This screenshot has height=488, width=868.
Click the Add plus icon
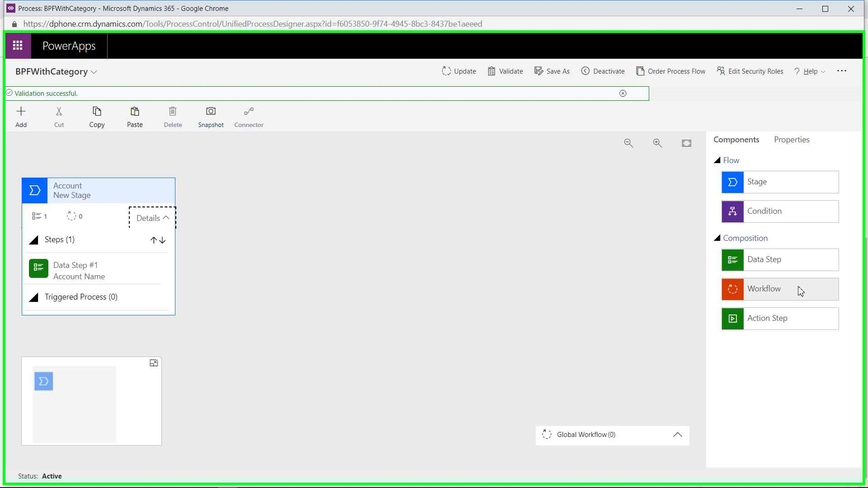21,111
